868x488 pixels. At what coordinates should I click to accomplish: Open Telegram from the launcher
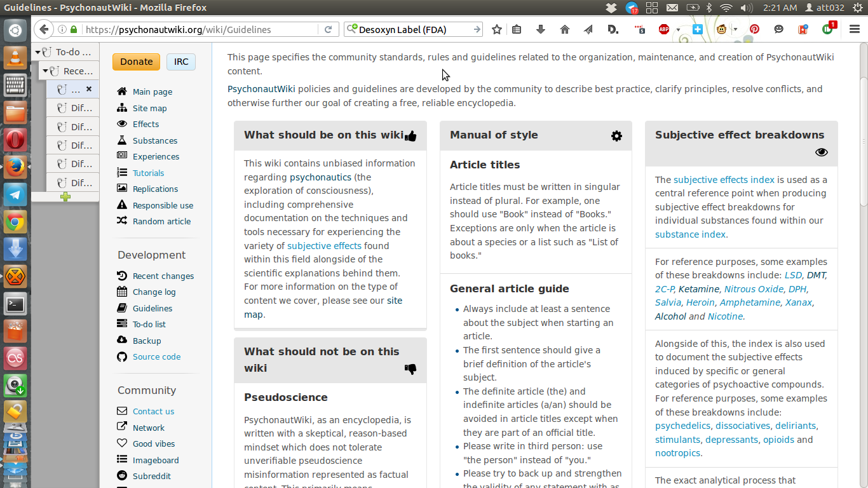15,195
